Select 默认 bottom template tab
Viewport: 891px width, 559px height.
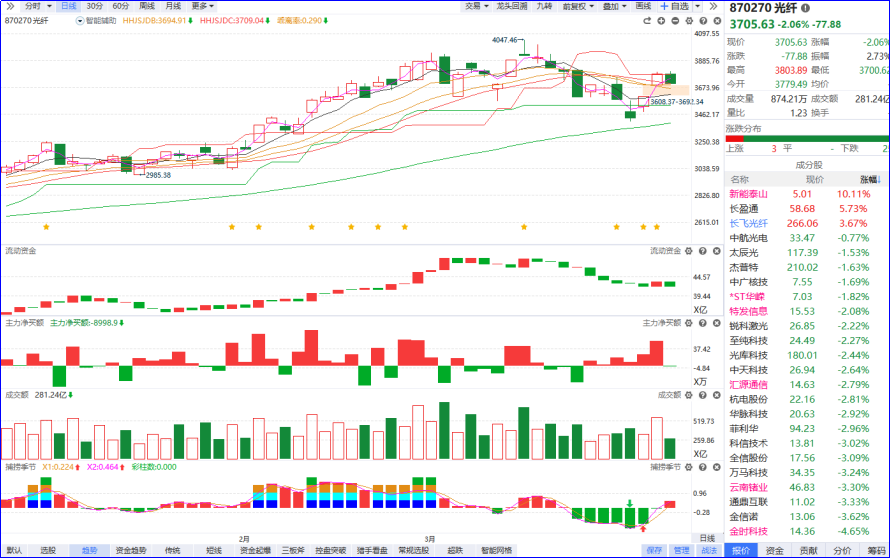coord(14,550)
